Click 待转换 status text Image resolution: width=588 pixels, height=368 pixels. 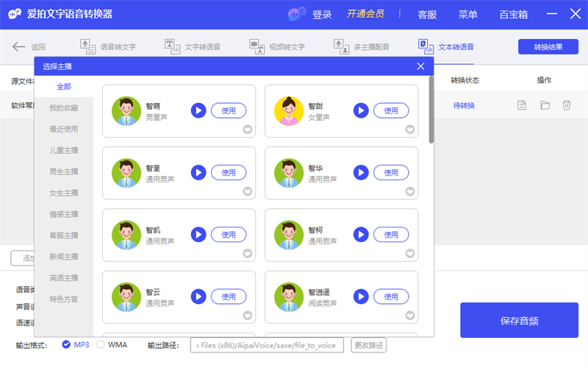coord(464,105)
